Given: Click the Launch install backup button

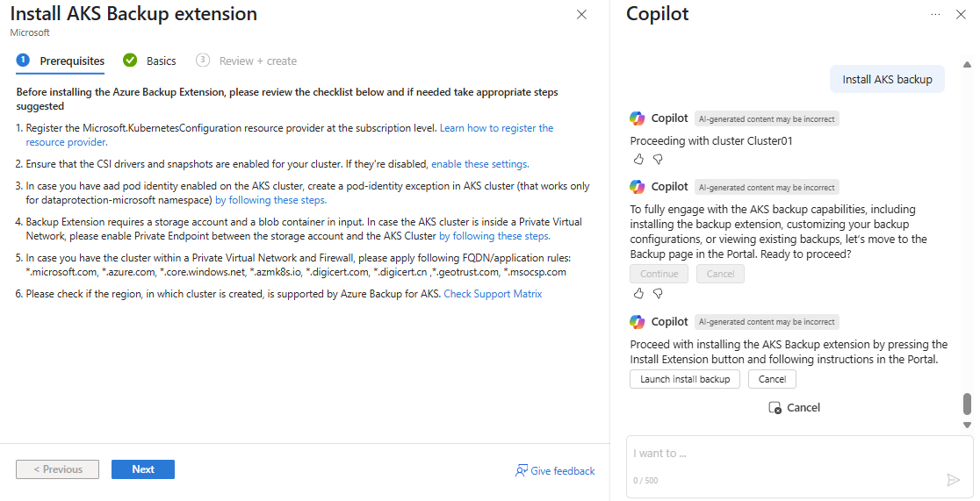Looking at the screenshot, I should click(685, 379).
